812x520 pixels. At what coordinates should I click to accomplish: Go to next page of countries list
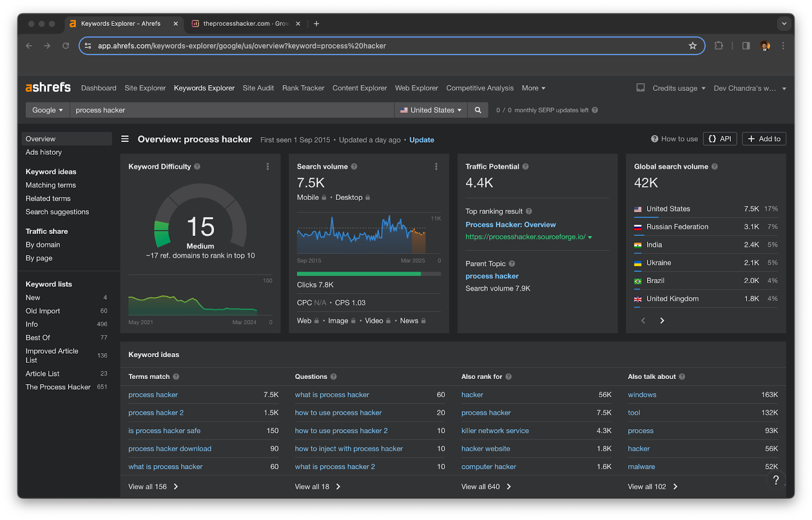click(662, 321)
